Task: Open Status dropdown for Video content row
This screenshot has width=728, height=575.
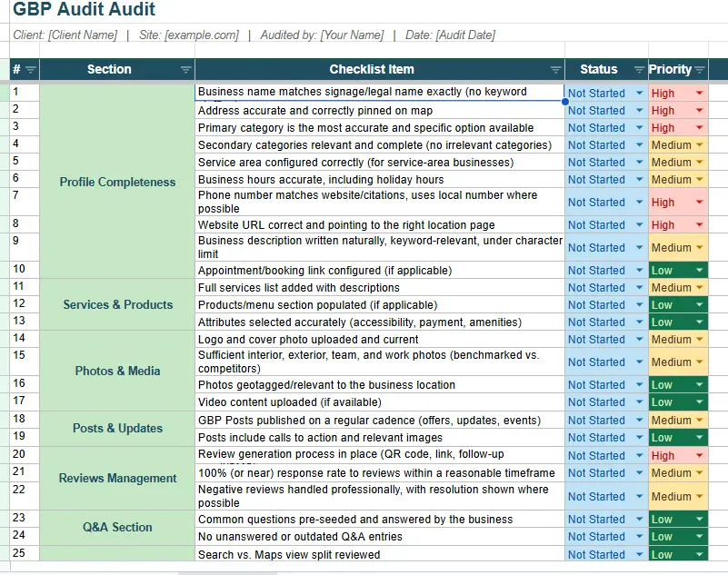Action: [639, 402]
